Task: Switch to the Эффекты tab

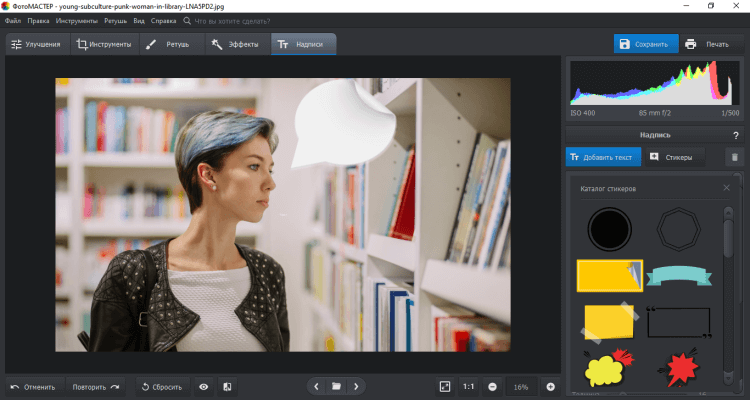Action: 236,44
